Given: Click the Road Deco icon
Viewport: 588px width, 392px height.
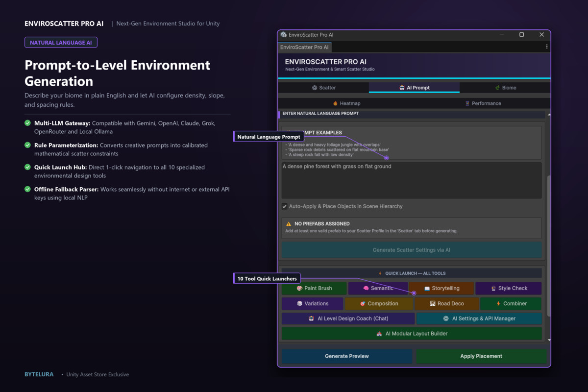Looking at the screenshot, I should click(433, 304).
